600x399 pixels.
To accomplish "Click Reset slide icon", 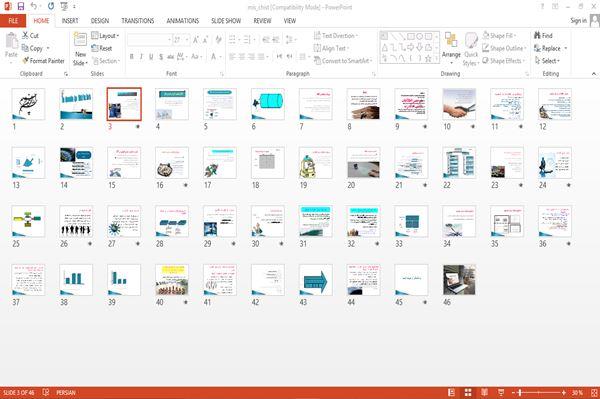I will (95, 48).
